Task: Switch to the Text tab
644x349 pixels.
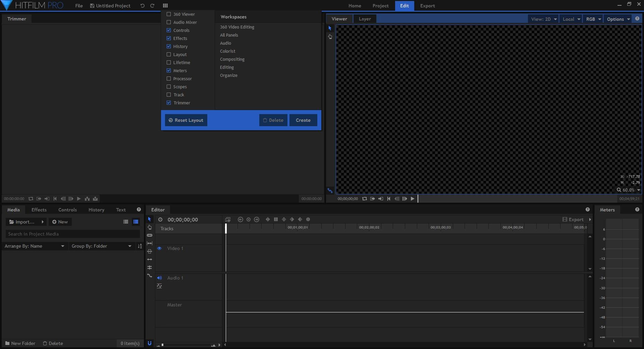Action: [x=121, y=210]
